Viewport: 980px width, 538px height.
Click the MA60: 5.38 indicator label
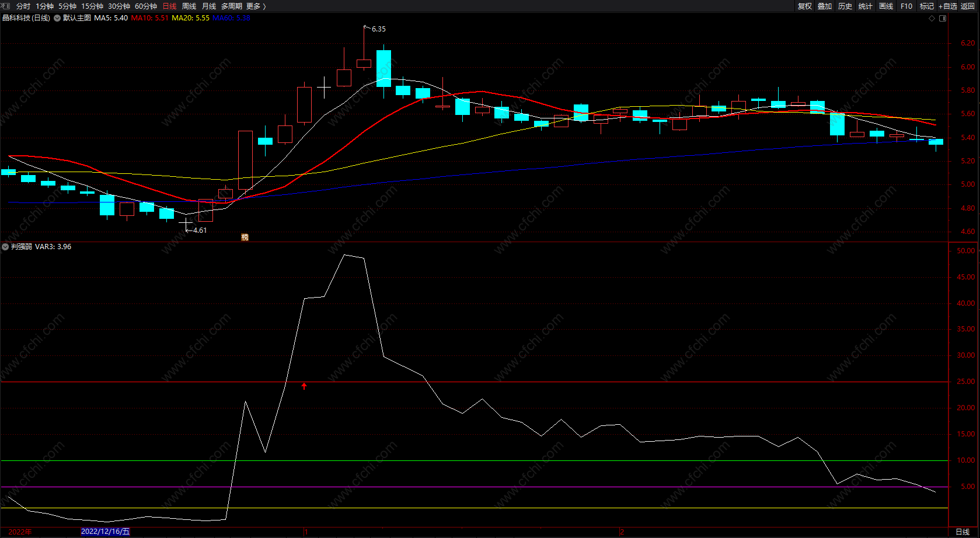pos(232,18)
